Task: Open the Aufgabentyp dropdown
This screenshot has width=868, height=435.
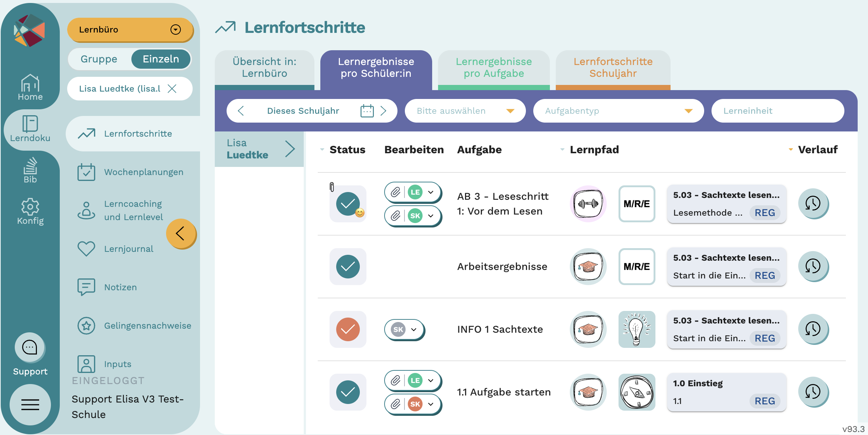Action: (x=619, y=111)
